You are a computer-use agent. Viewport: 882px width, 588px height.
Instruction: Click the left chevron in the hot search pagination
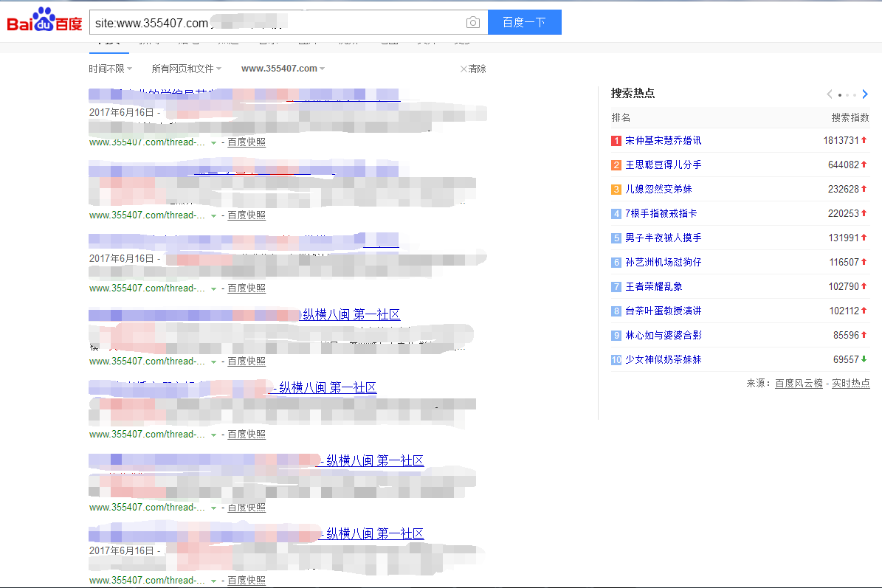pos(829,94)
